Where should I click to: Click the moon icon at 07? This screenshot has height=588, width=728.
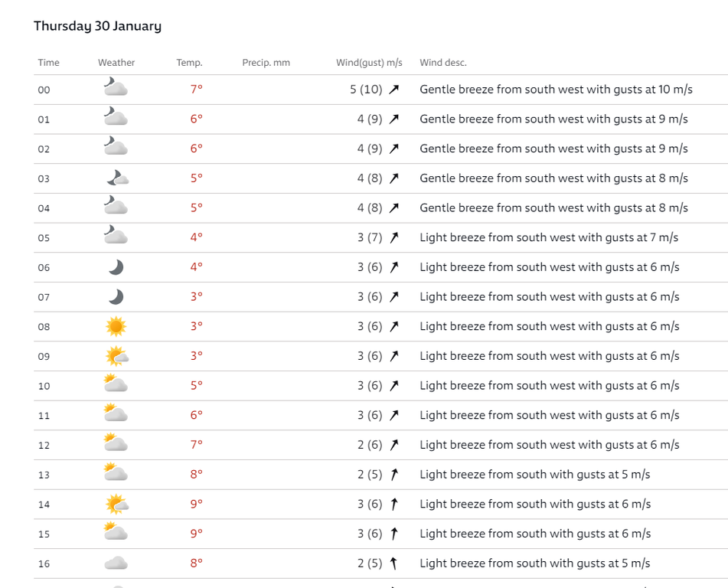(x=116, y=297)
